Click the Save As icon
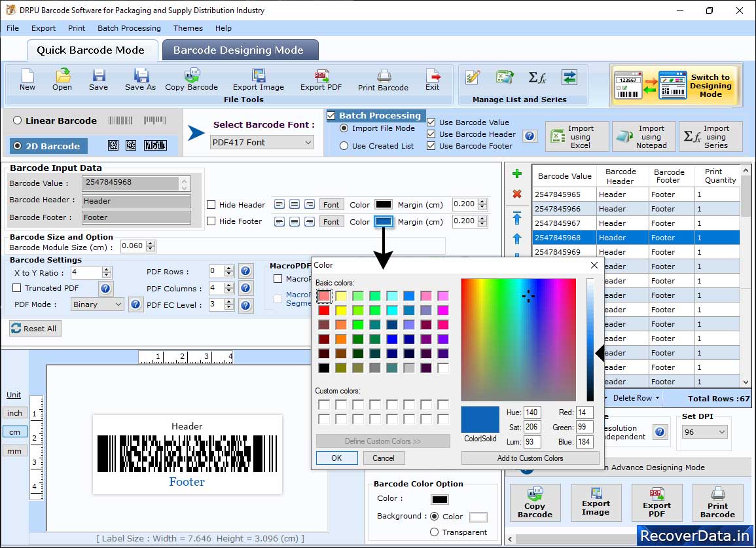 pos(140,80)
